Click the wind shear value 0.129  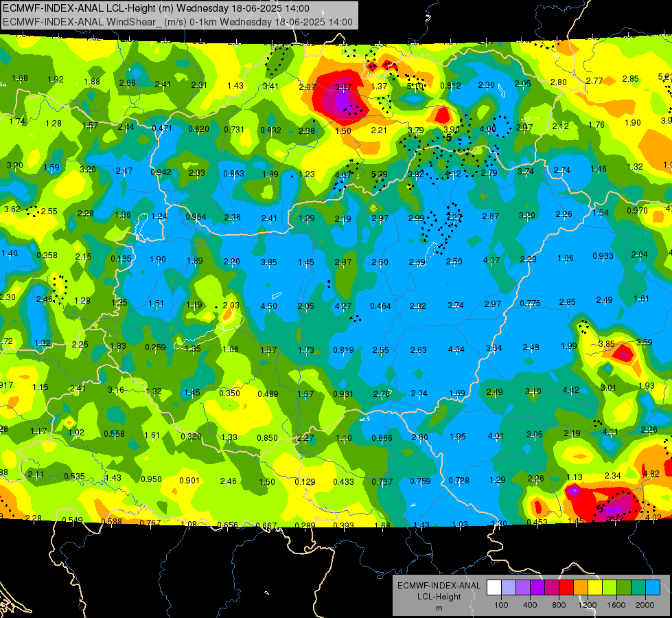(305, 482)
